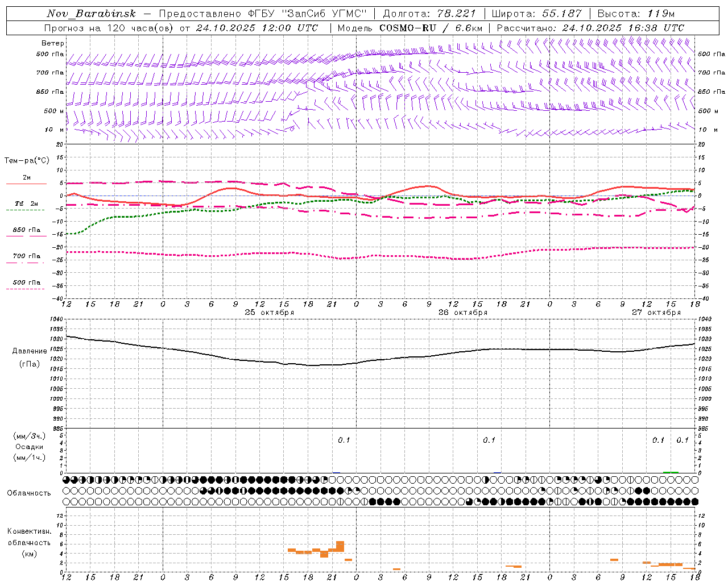Click the "Тем-ра(°C)" temperature panel label

[27, 161]
